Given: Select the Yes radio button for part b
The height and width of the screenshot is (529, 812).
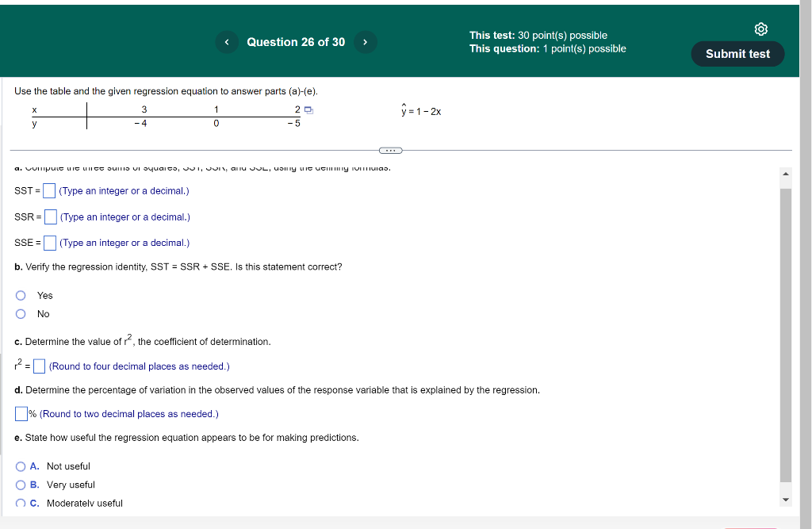Looking at the screenshot, I should tap(21, 295).
